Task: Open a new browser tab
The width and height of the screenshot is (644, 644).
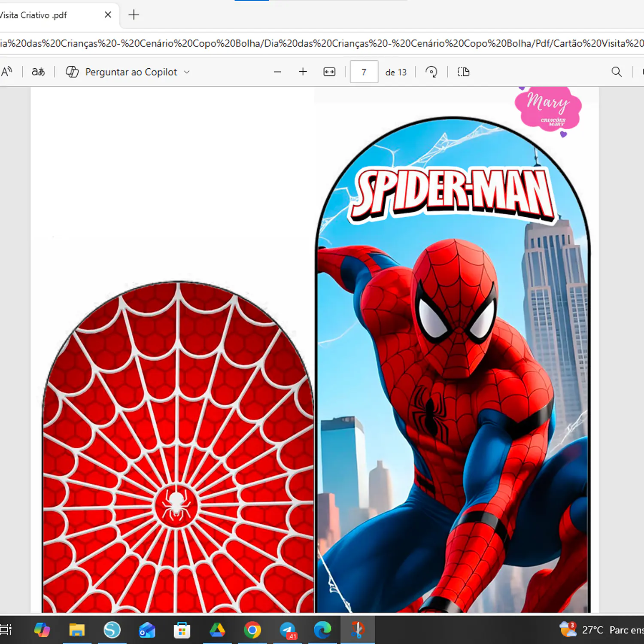Action: [x=134, y=15]
